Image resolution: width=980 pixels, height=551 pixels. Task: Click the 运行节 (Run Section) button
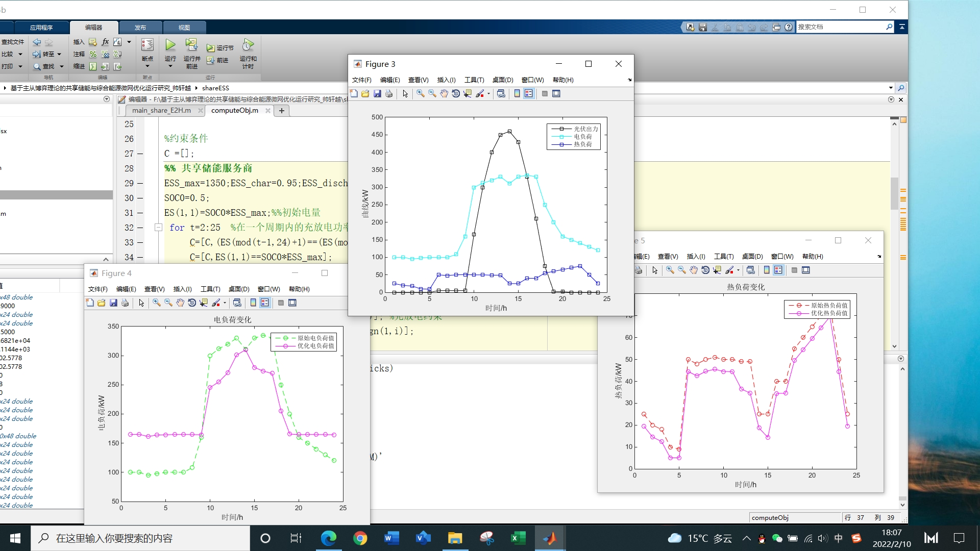[220, 47]
